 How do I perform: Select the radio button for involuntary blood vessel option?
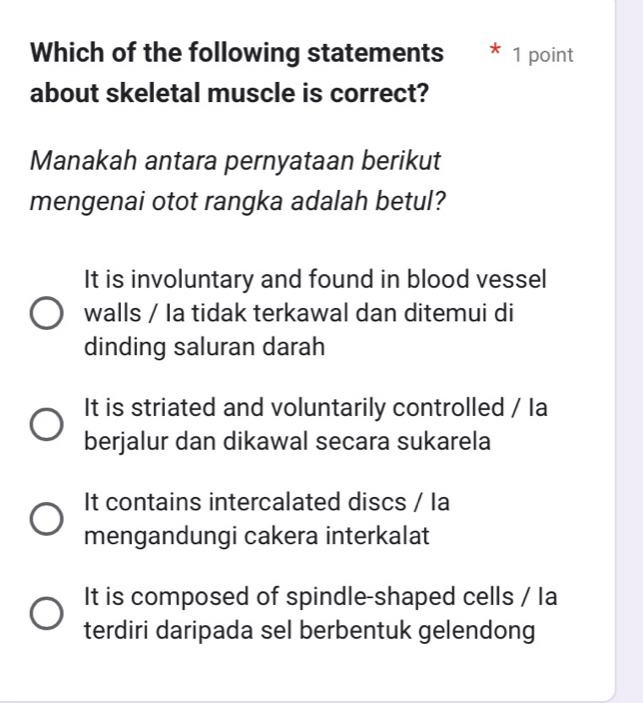46,314
